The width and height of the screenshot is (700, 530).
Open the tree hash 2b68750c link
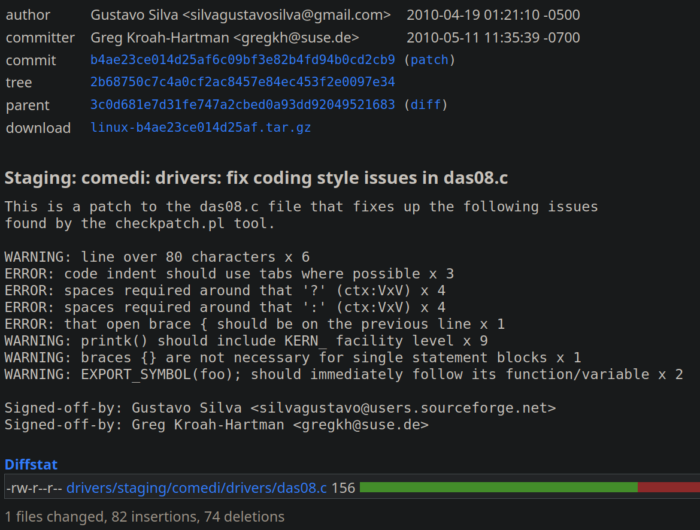[243, 82]
